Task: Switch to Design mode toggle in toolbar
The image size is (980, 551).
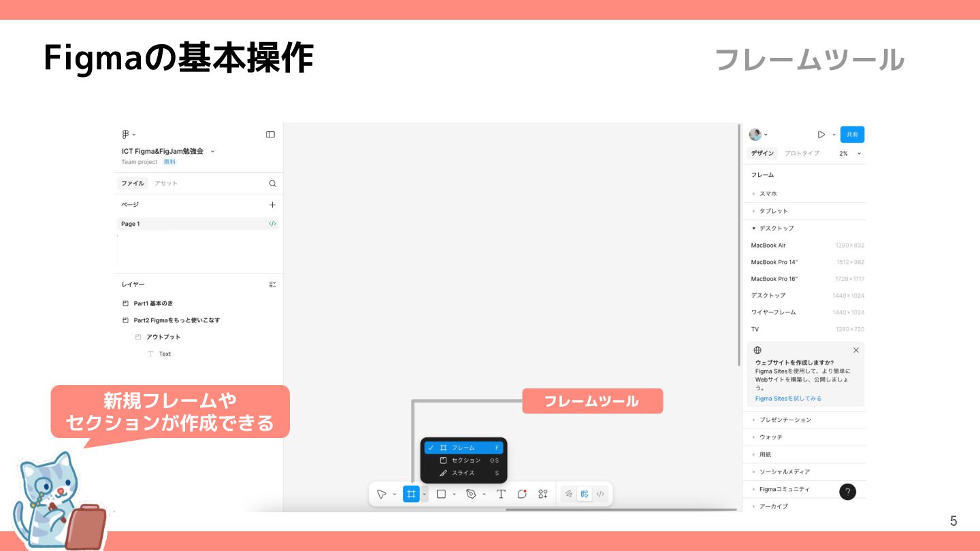Action: (x=584, y=494)
